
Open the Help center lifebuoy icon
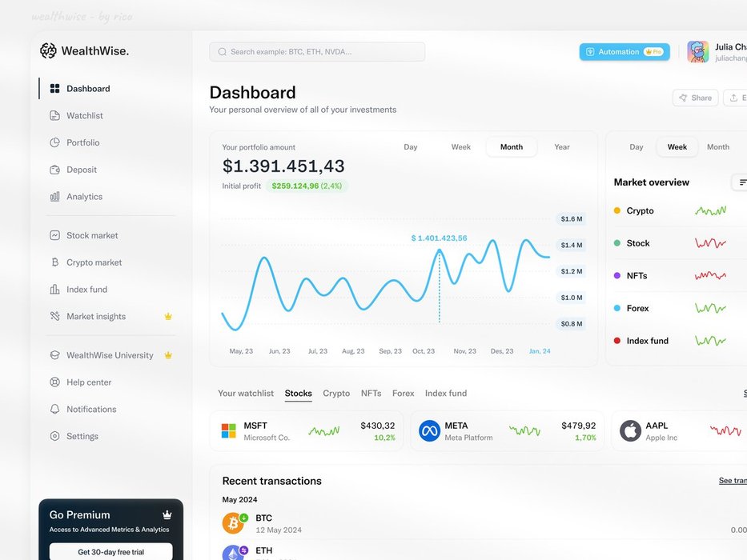click(54, 382)
